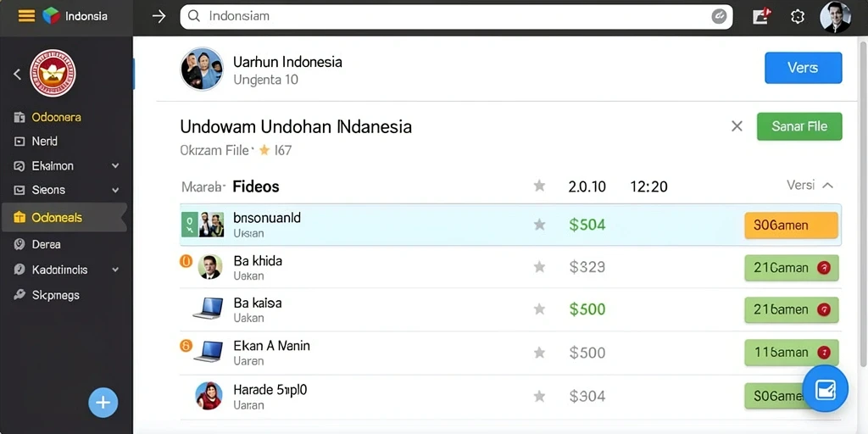Expand the Ekalmon sidebar item chevron
The image size is (868, 434).
[x=115, y=165]
